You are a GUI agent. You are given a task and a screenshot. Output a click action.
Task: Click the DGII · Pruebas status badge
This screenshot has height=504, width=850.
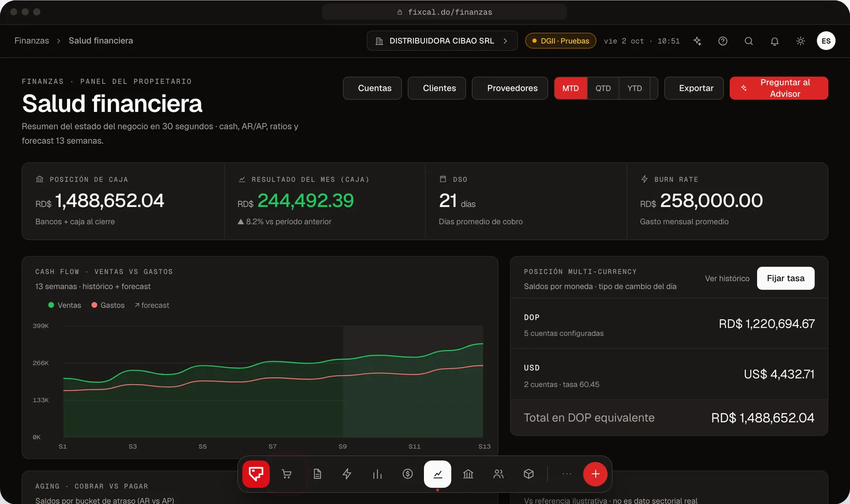click(560, 41)
